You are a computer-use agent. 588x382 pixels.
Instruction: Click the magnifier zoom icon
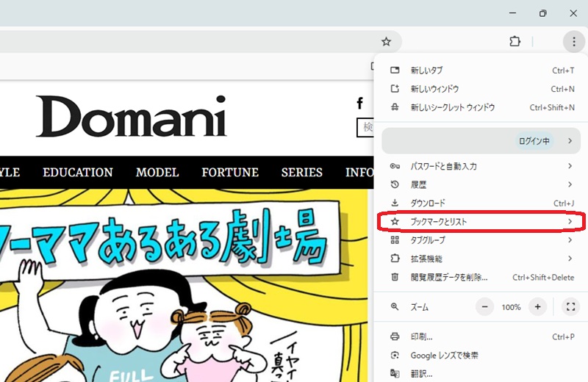click(395, 307)
